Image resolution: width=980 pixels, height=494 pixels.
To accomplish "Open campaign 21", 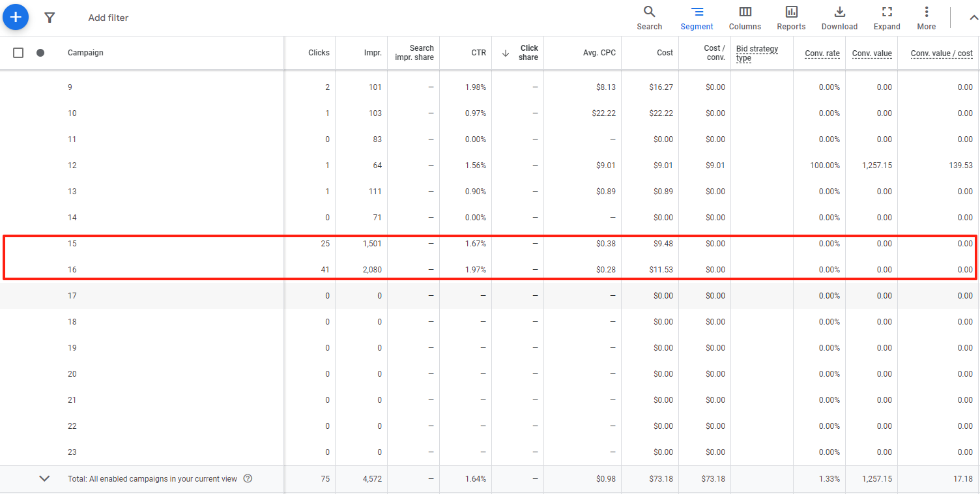I will pos(72,400).
